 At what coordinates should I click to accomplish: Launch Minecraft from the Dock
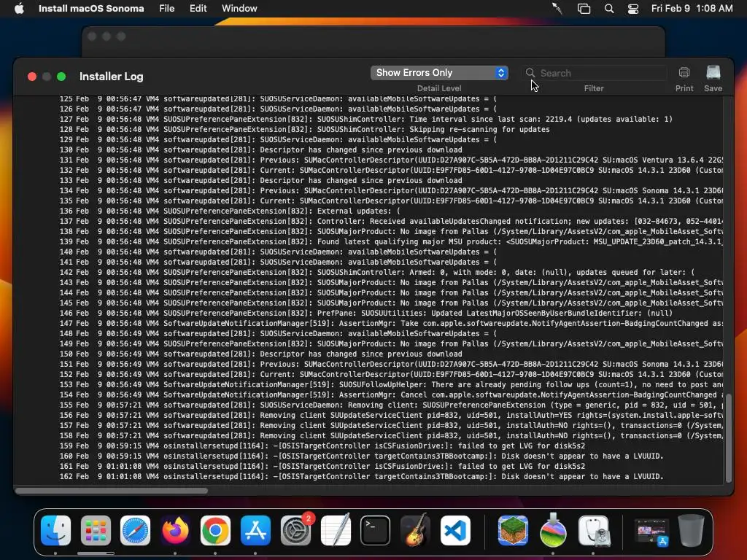[x=513, y=530]
